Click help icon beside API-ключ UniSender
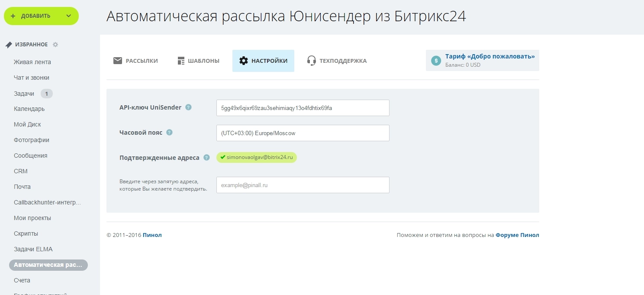The height and width of the screenshot is (295, 644). coord(188,107)
